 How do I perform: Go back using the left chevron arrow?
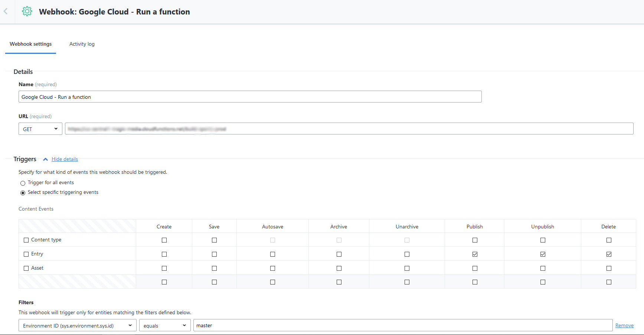point(6,12)
